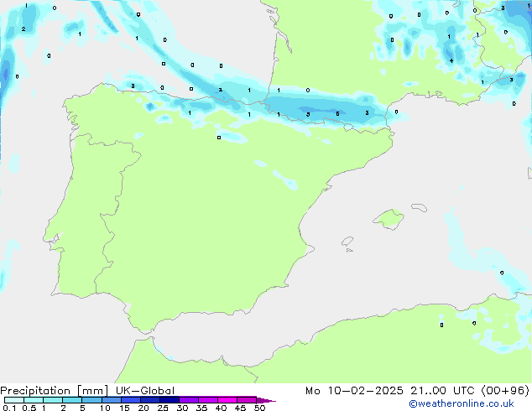
Task: Click the 'Precipitation [mm]' title text
Action: pos(55,391)
